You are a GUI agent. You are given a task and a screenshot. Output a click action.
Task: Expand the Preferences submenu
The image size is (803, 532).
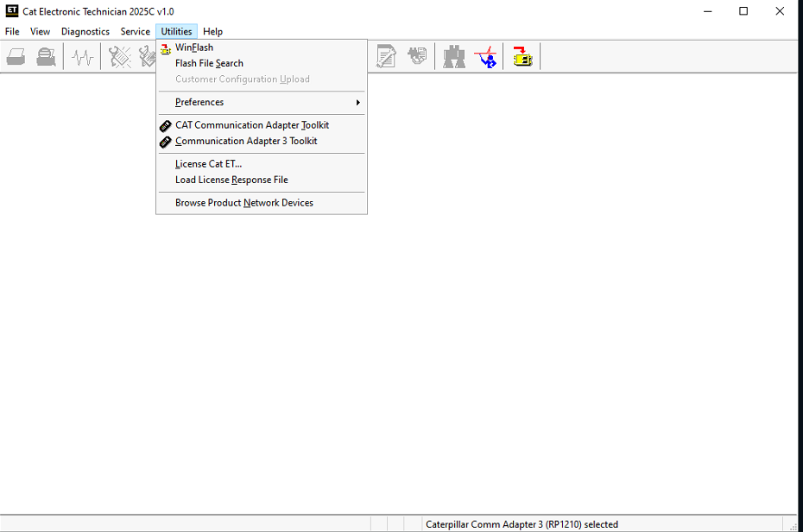[x=261, y=103]
